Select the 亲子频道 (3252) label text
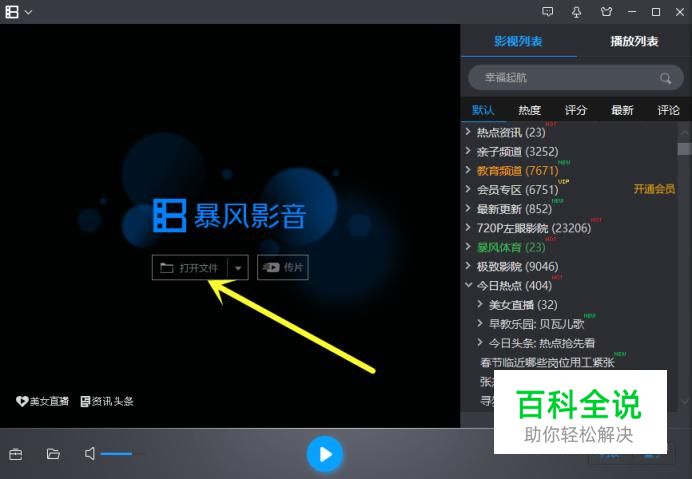 pyautogui.click(x=517, y=151)
